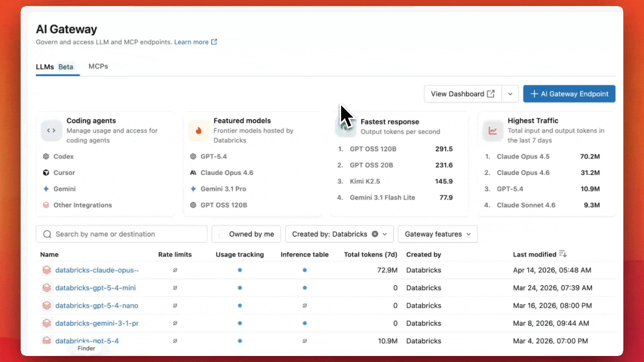Select the code brackets icon on Coding agents
This screenshot has width=644, height=362.
(x=51, y=130)
